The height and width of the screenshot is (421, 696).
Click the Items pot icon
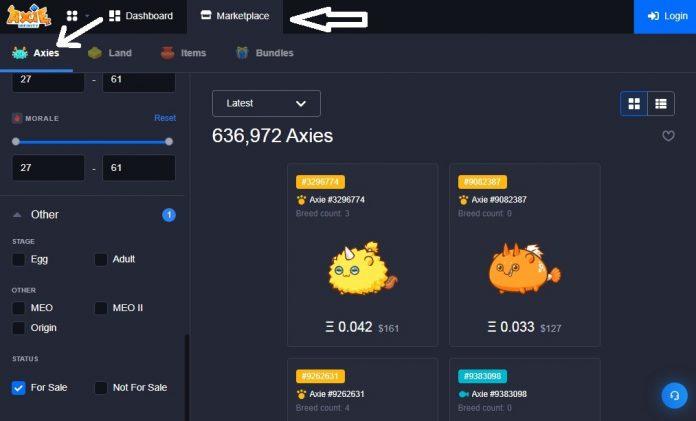click(167, 53)
